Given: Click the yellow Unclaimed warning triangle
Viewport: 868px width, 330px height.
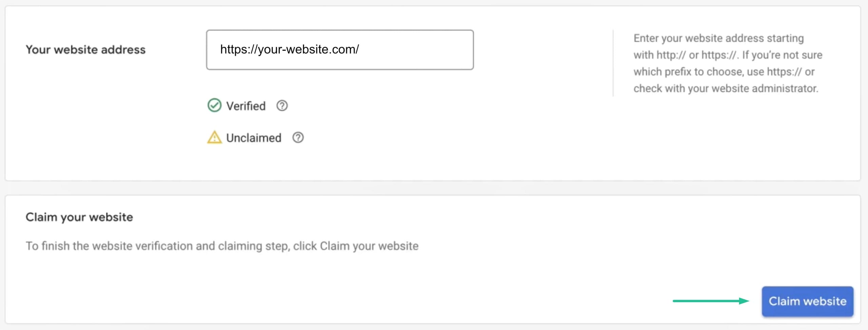Looking at the screenshot, I should 214,137.
